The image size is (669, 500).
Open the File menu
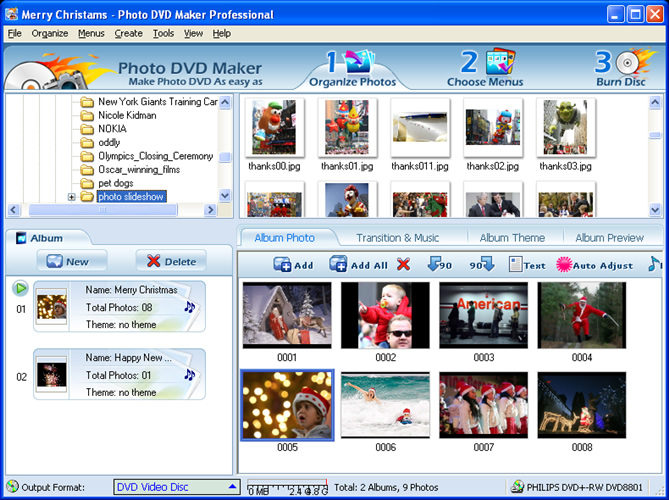[15, 33]
